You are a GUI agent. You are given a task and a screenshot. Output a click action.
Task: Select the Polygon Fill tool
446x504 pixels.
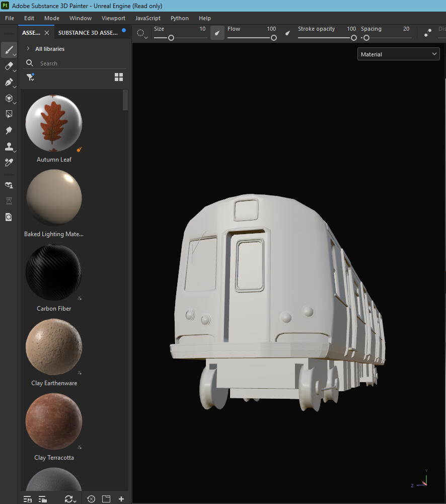coord(9,98)
